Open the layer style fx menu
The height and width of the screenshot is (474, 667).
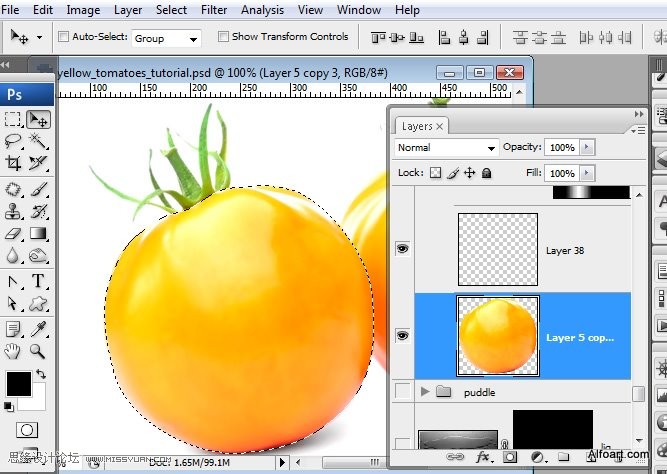click(x=484, y=457)
